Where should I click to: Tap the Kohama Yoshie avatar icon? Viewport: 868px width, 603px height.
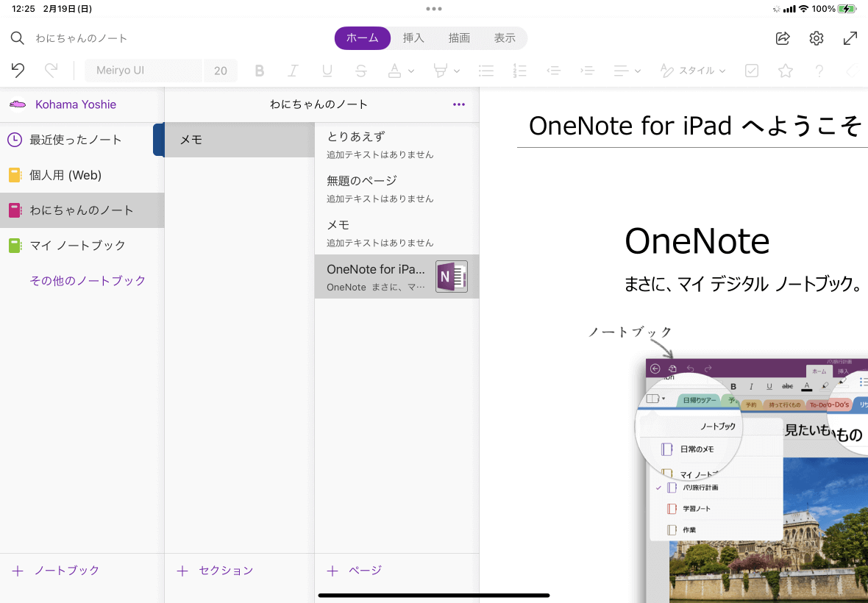tap(18, 104)
